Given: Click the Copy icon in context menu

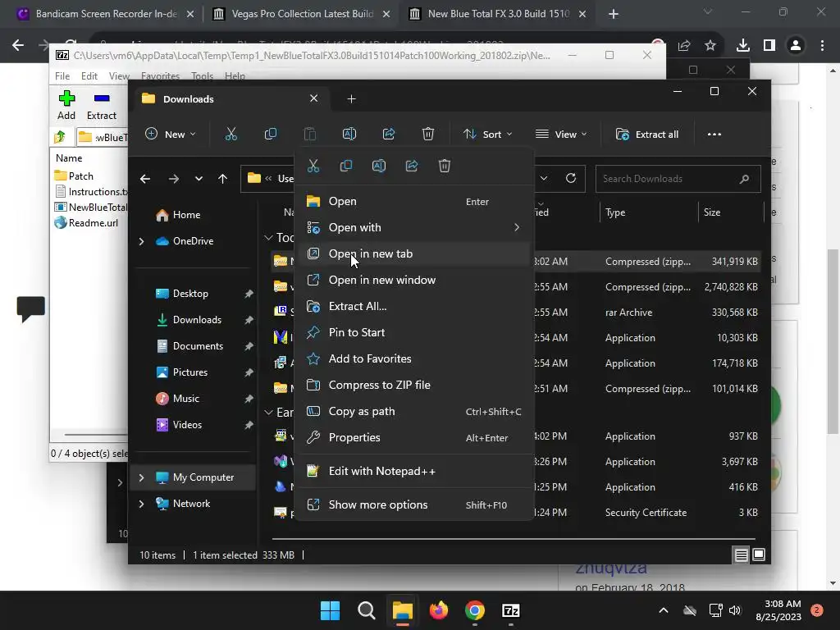Looking at the screenshot, I should [346, 166].
